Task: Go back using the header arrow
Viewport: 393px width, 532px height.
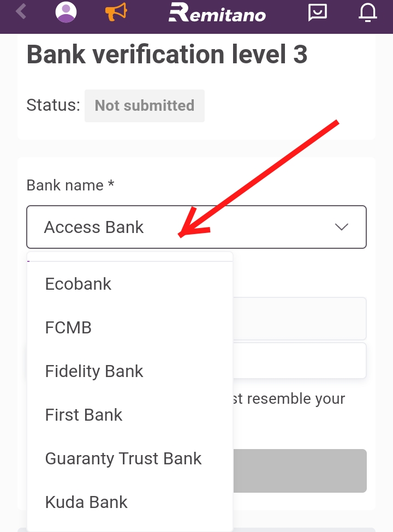Action: (x=21, y=11)
